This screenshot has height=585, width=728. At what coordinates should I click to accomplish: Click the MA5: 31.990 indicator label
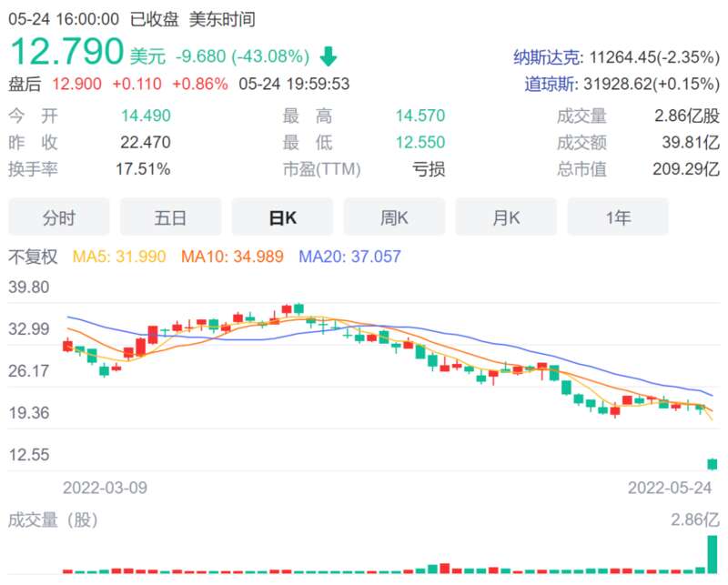[119, 257]
